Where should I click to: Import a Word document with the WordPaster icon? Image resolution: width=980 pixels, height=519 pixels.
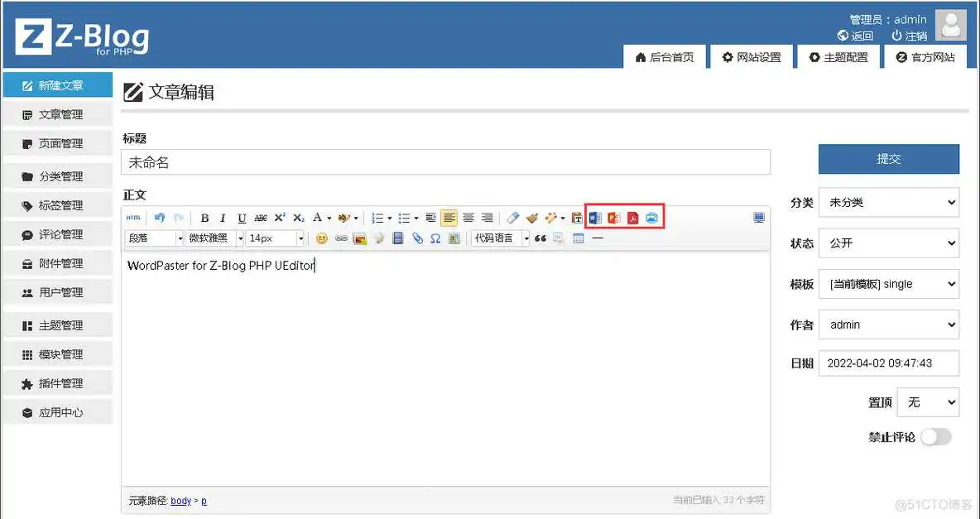595,217
